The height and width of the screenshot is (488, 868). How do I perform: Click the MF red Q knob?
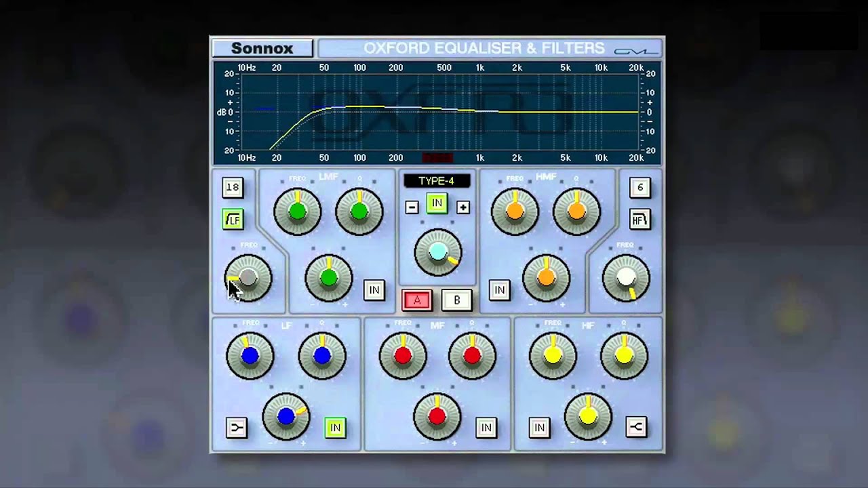tap(473, 355)
